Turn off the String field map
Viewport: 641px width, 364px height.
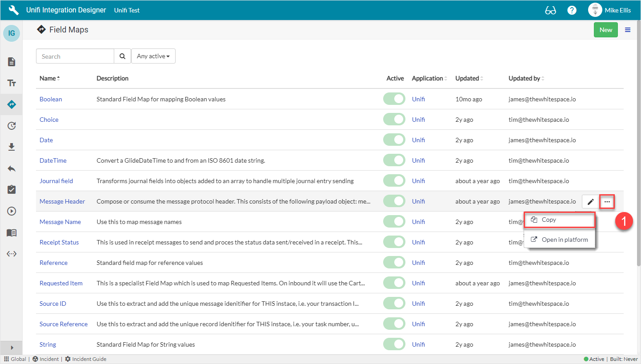click(394, 344)
